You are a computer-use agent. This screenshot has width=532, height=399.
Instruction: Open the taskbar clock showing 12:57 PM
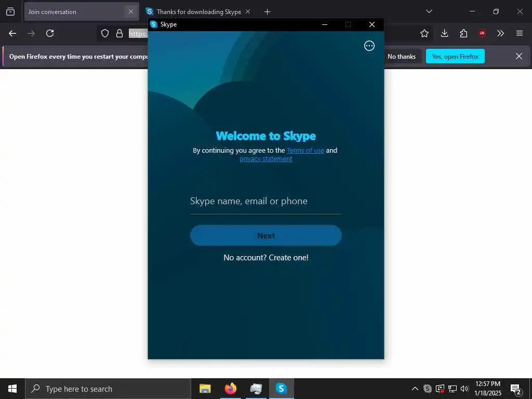click(x=487, y=389)
